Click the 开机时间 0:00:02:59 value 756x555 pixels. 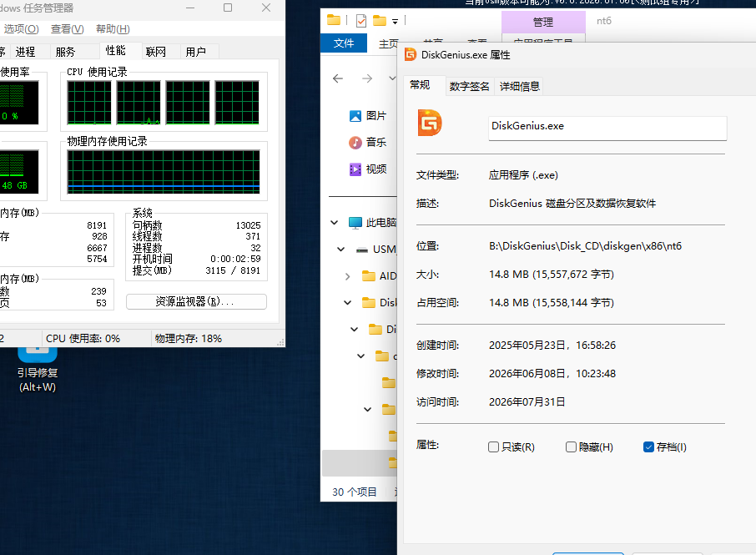[x=235, y=259]
